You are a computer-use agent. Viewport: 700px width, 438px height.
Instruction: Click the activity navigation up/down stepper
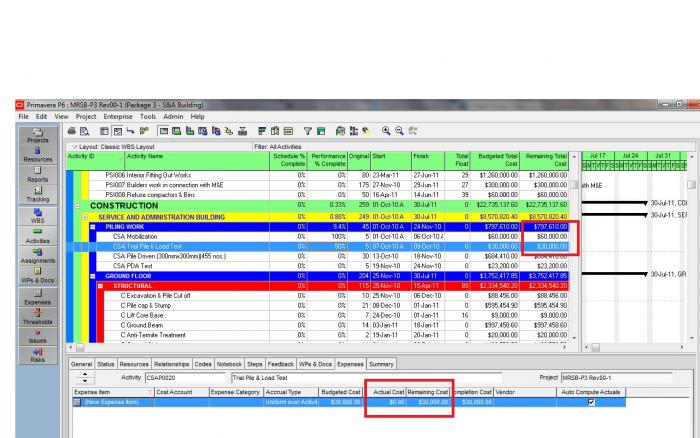click(85, 378)
